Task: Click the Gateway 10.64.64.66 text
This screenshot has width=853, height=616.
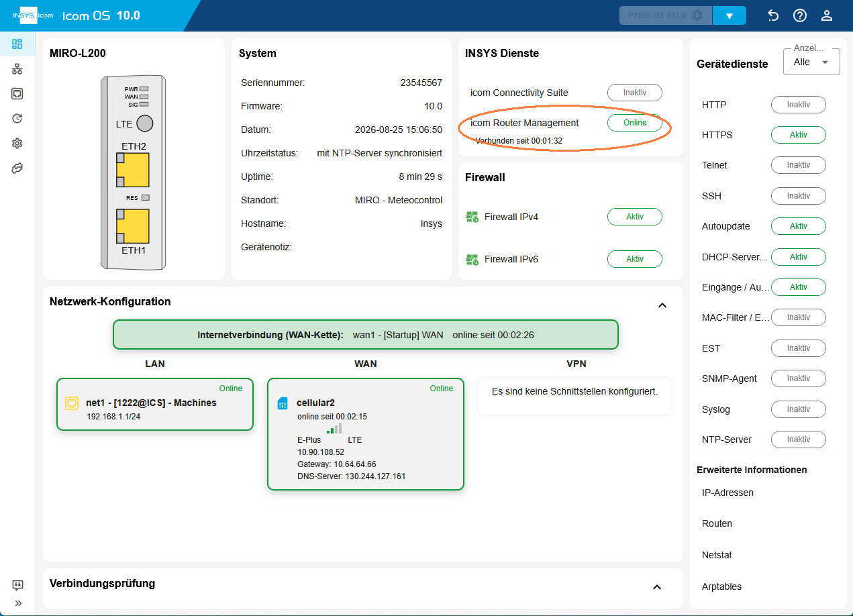Action: pyautogui.click(x=337, y=464)
